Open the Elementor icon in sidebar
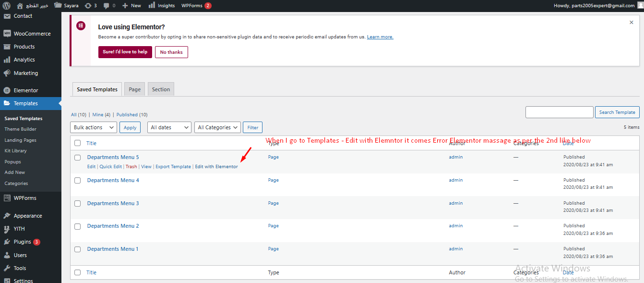The width and height of the screenshot is (644, 283). 7,90
